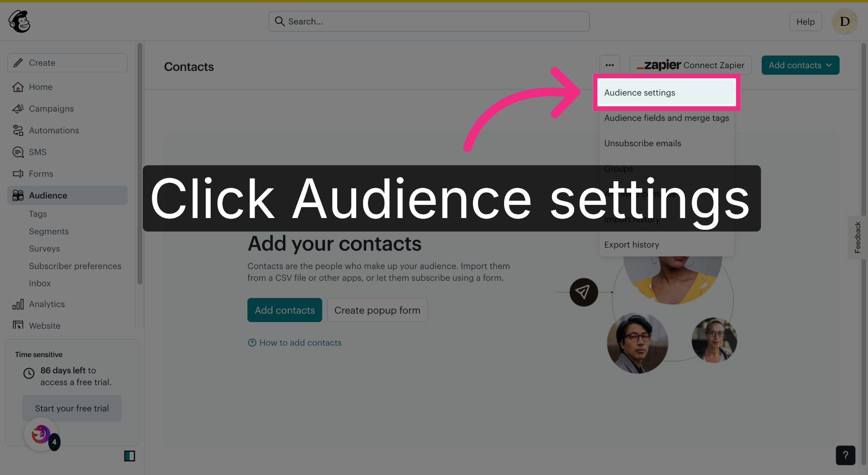Expand the Add contacts dropdown in header

[x=800, y=65]
